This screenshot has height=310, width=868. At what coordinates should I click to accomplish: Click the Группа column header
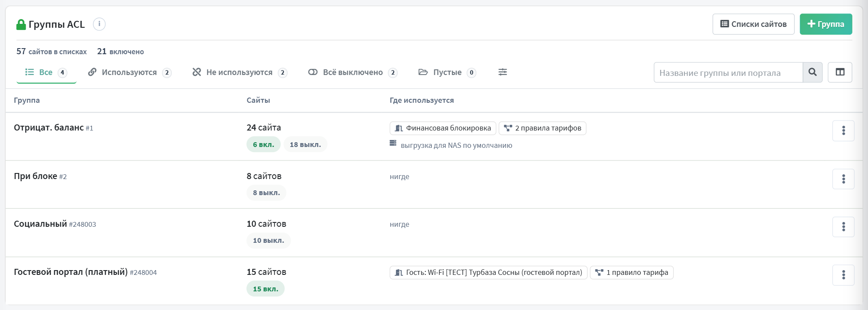[x=27, y=100]
